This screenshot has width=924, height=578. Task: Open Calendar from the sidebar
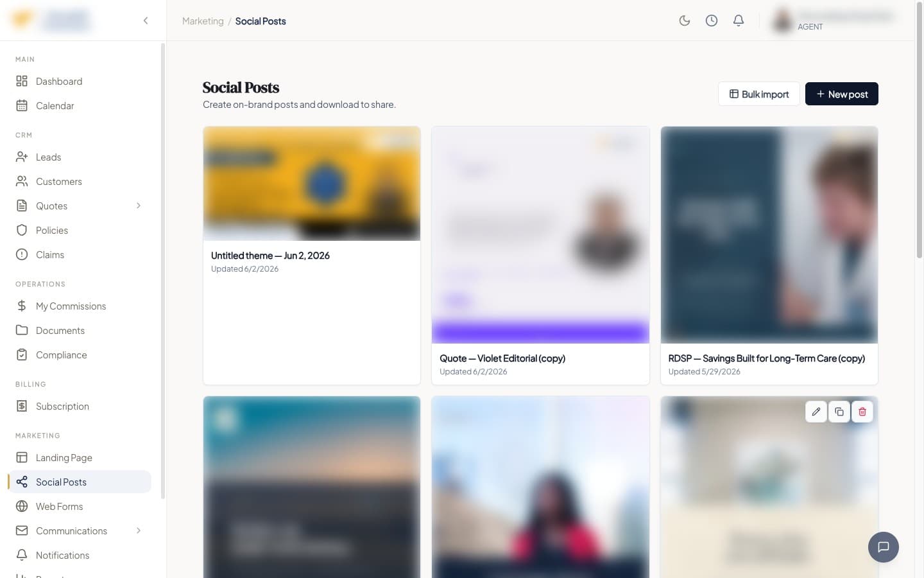[80, 105]
